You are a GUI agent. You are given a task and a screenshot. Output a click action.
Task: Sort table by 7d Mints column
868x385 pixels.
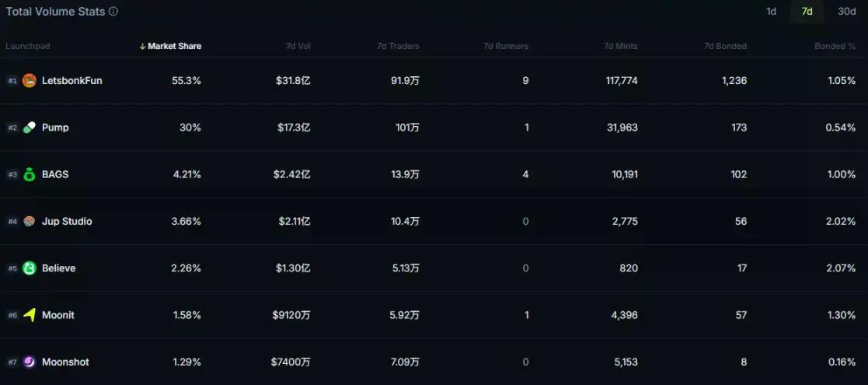coord(620,46)
